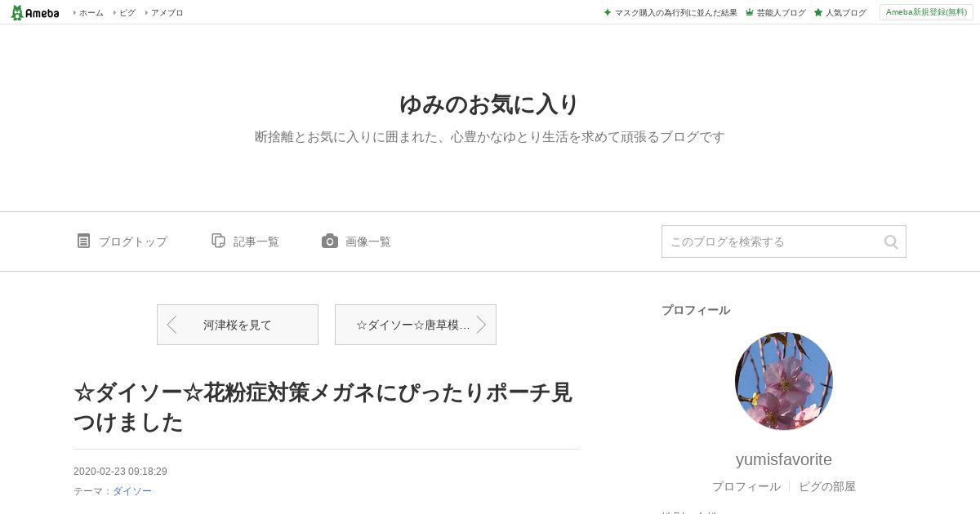Click the search magnifier icon
Screen dimensions: 980x514
891,241
